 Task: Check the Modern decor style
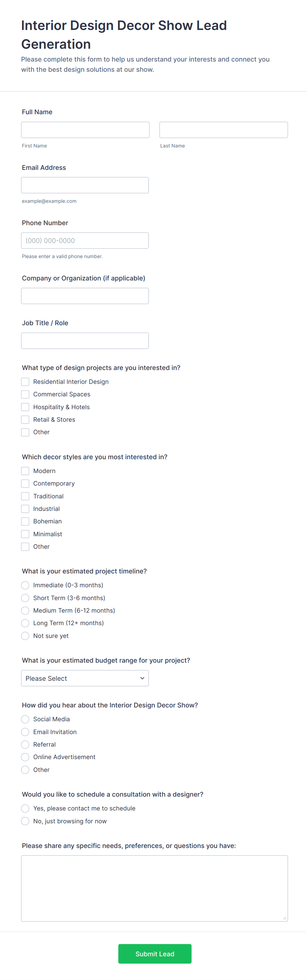click(25, 471)
